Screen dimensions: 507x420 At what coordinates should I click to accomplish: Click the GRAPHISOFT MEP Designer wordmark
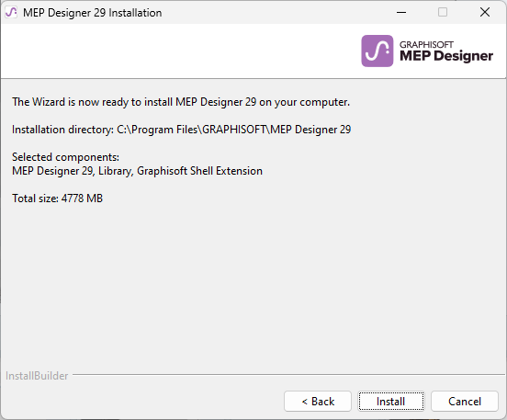click(446, 51)
